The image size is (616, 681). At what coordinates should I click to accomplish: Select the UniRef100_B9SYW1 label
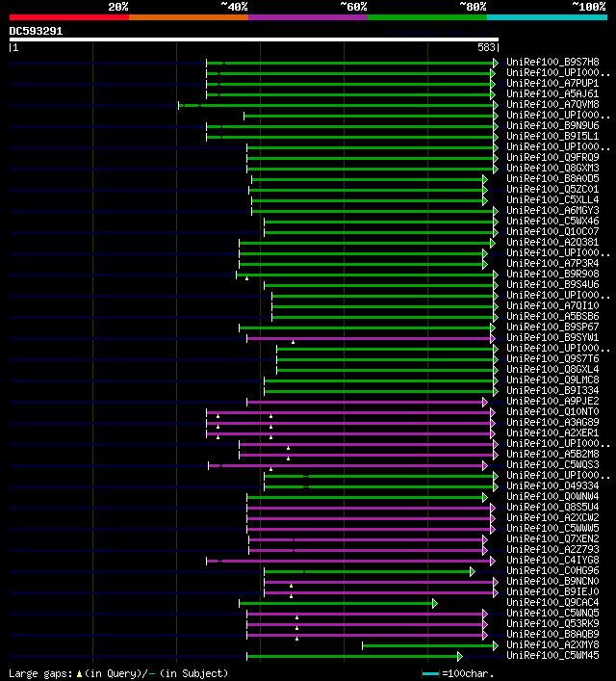[x=552, y=337]
